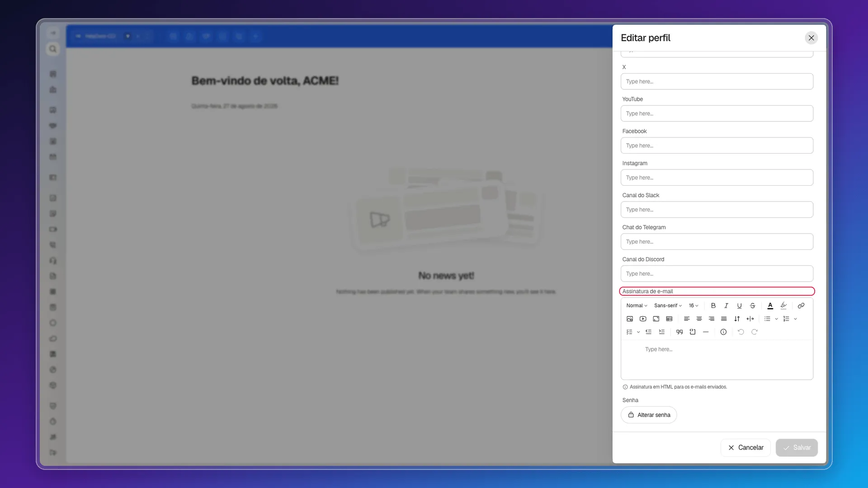Expand bulleted list style options
Screen dimensions: 868x488
[x=777, y=319]
